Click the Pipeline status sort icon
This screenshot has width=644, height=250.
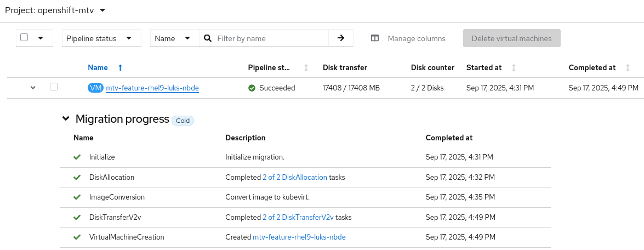306,68
